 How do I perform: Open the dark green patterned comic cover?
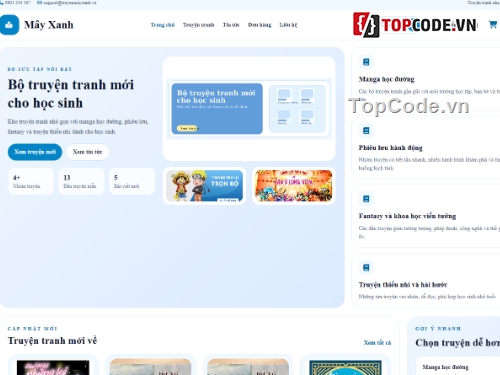pos(345,367)
